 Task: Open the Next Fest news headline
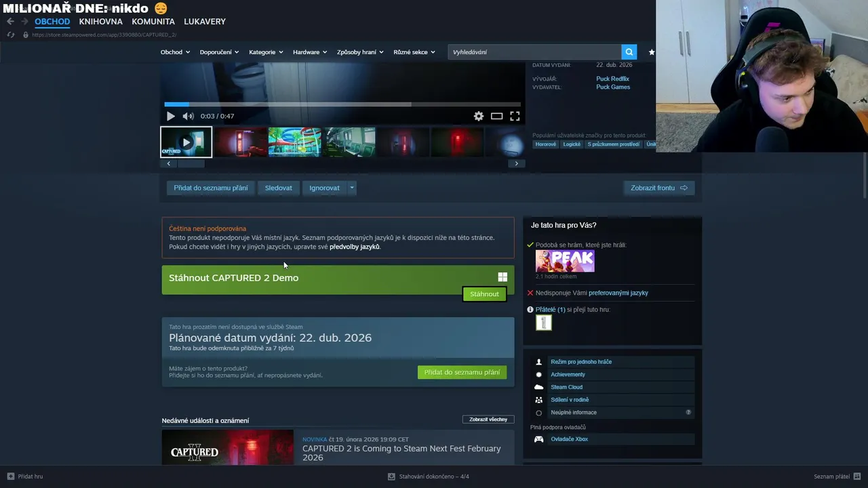pos(401,453)
